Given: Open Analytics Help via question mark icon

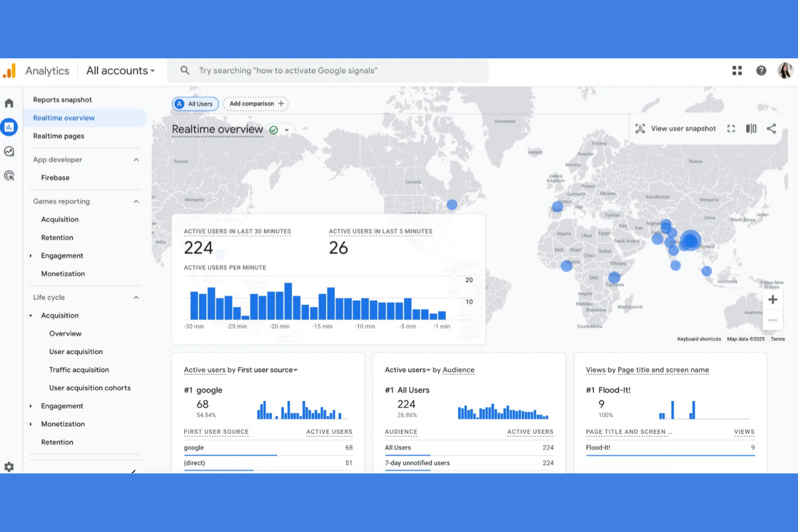Looking at the screenshot, I should pos(761,70).
